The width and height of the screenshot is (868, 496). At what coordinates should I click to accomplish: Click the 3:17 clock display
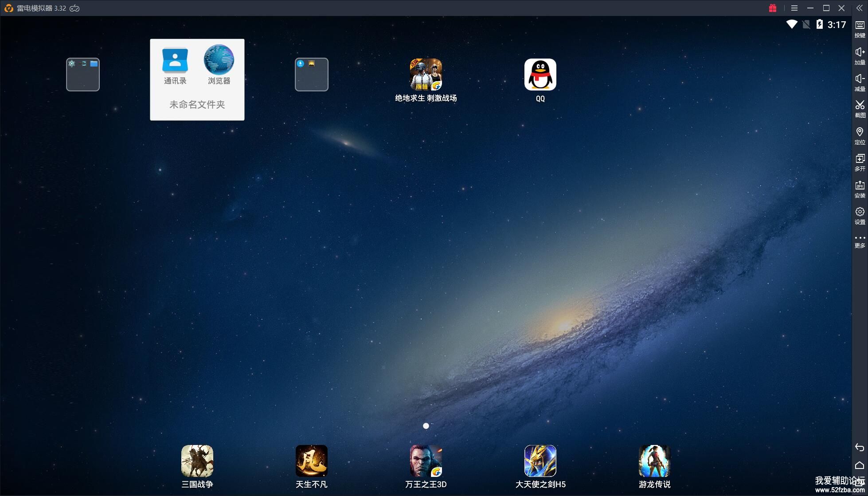(x=837, y=25)
